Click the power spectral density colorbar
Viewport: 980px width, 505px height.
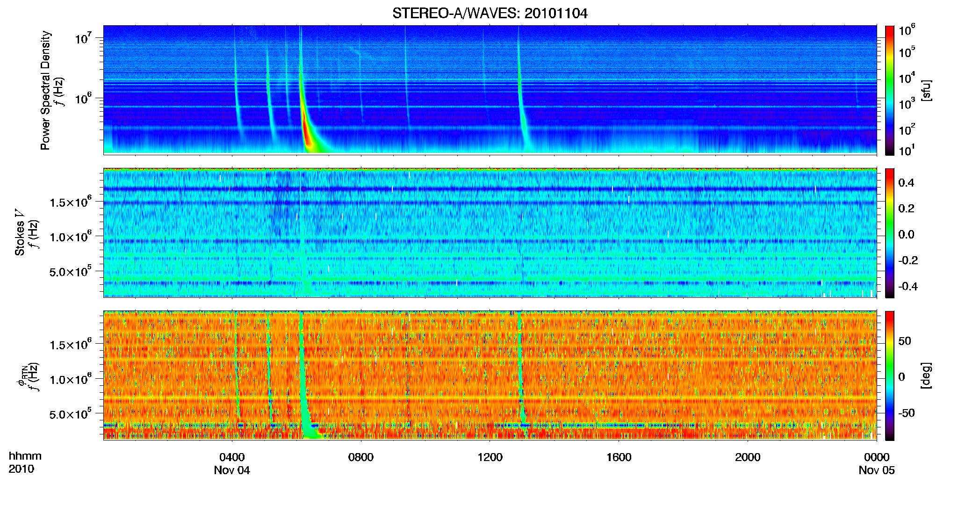coord(889,90)
